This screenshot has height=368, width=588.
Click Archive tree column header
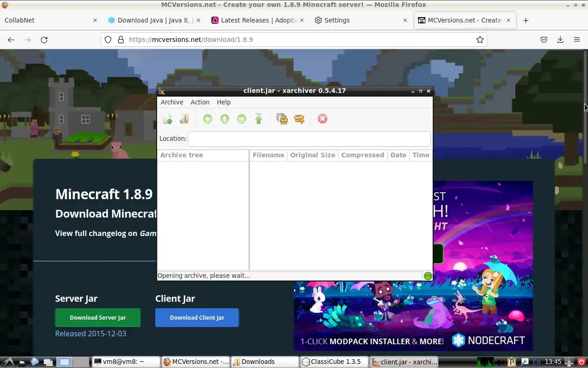[x=203, y=155]
